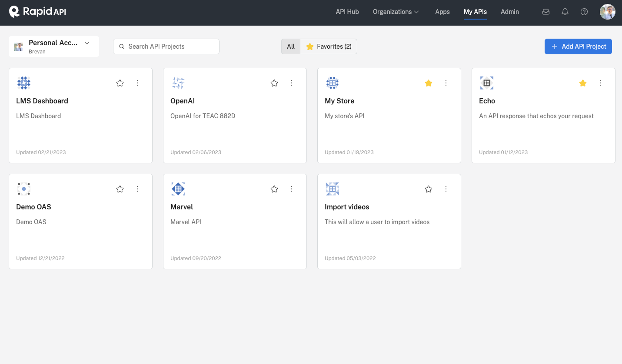
Task: Click 'Updated 01/12/2023' date text
Action: coord(503,152)
